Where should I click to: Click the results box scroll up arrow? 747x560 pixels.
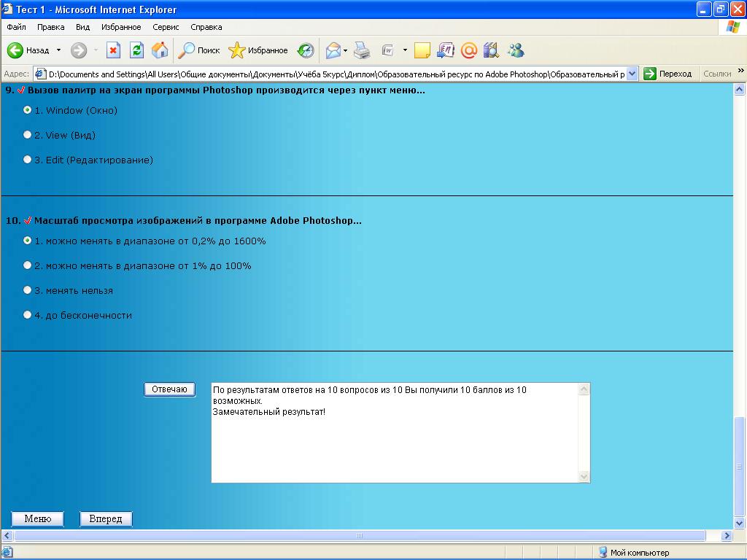[584, 389]
